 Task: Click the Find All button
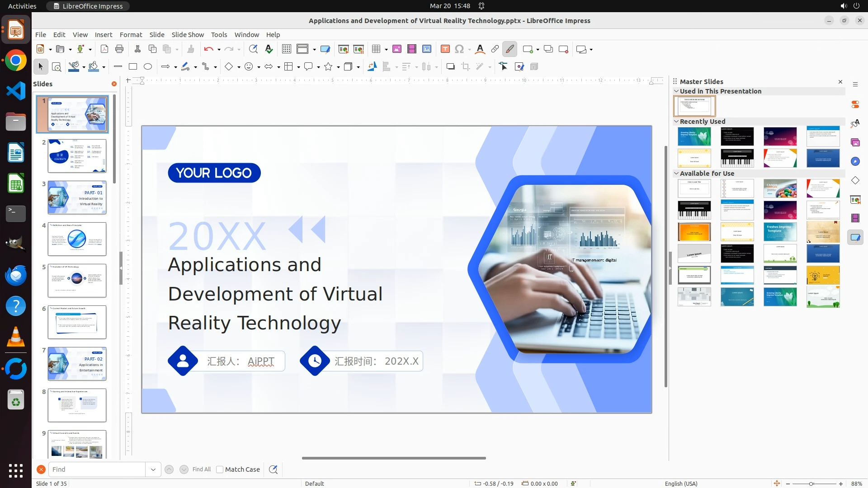click(x=201, y=469)
